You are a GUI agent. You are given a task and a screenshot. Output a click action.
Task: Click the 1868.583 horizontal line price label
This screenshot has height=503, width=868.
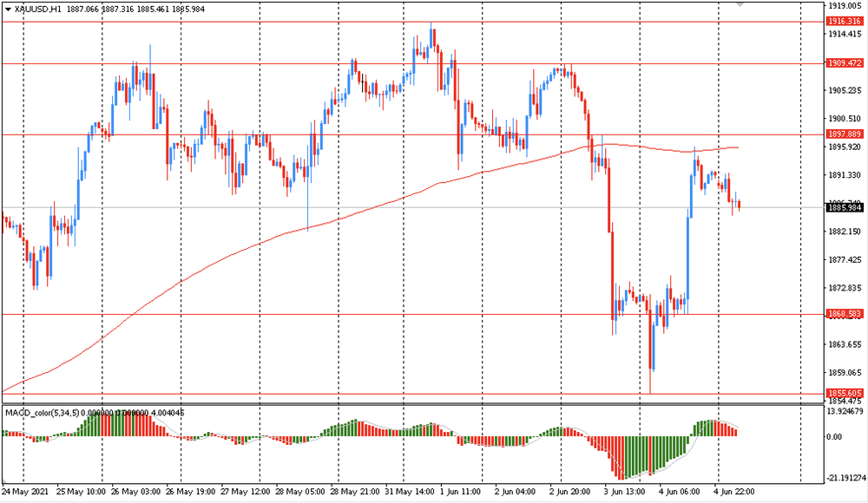(x=845, y=314)
